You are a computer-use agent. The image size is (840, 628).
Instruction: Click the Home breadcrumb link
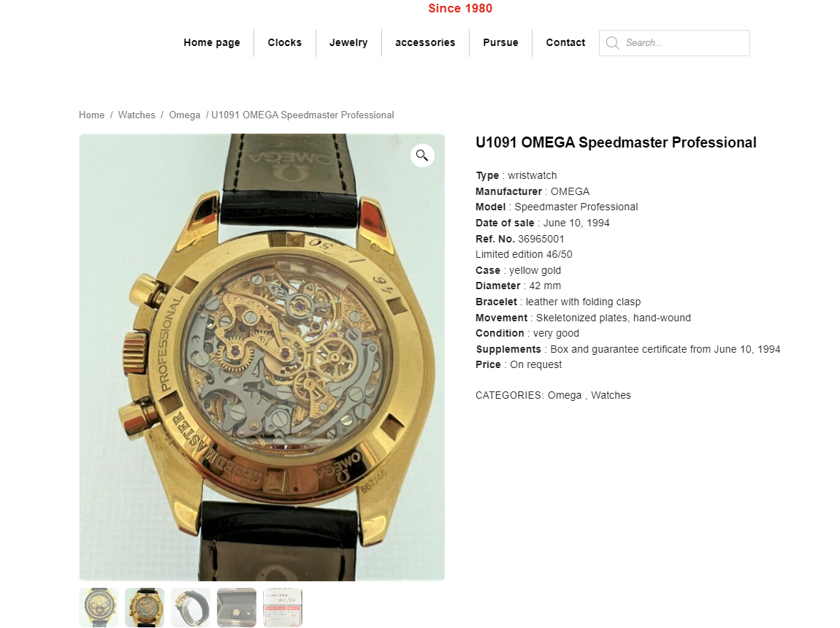click(x=91, y=115)
